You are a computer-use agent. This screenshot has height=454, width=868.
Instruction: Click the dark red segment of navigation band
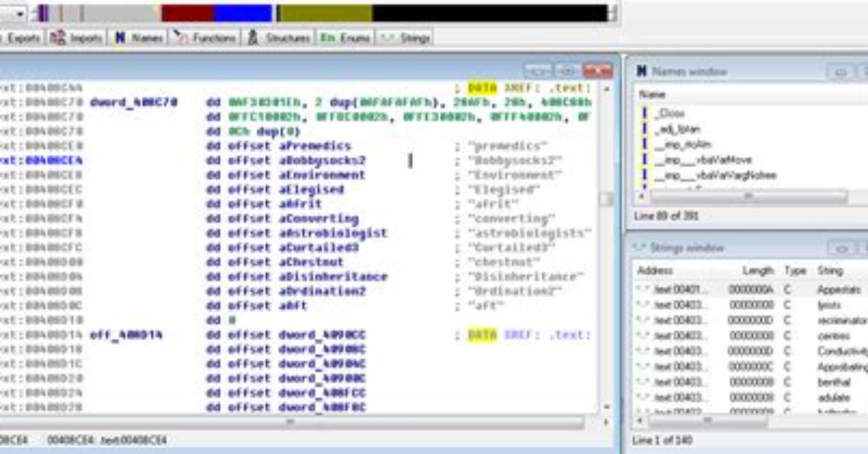187,13
